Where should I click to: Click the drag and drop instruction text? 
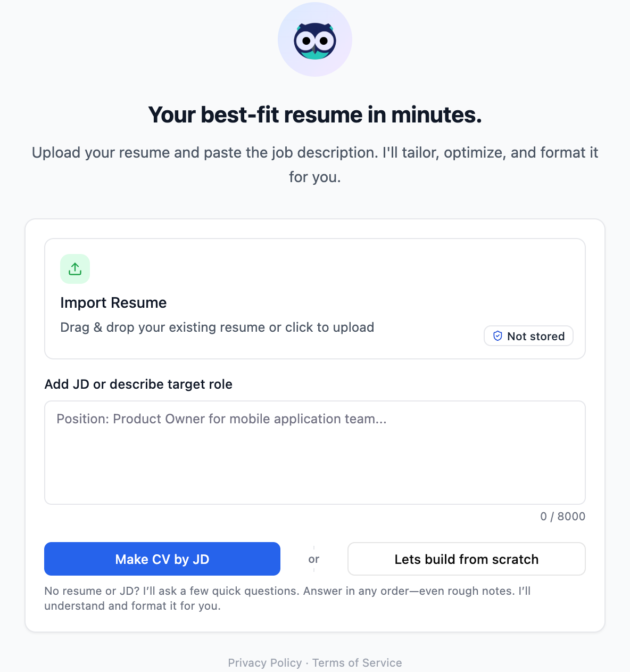pyautogui.click(x=217, y=327)
